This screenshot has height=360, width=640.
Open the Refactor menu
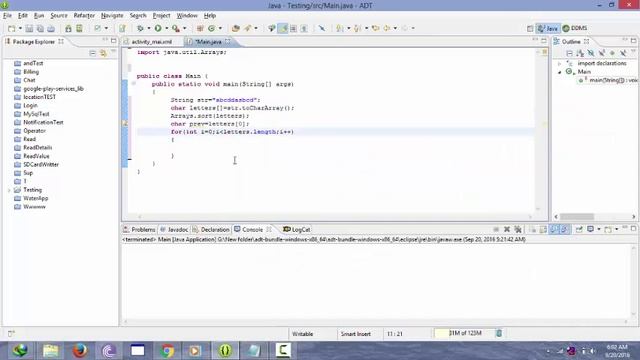[x=84, y=16]
